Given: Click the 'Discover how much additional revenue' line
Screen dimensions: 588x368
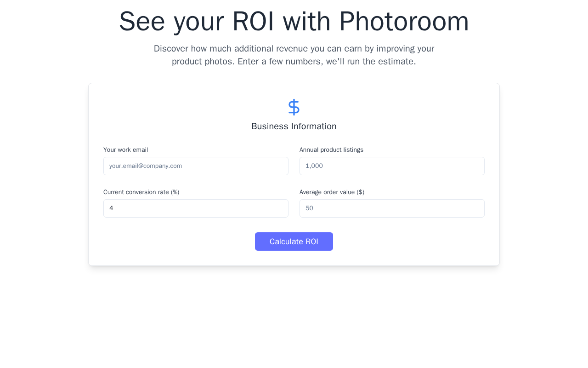Looking at the screenshot, I should click(294, 49).
